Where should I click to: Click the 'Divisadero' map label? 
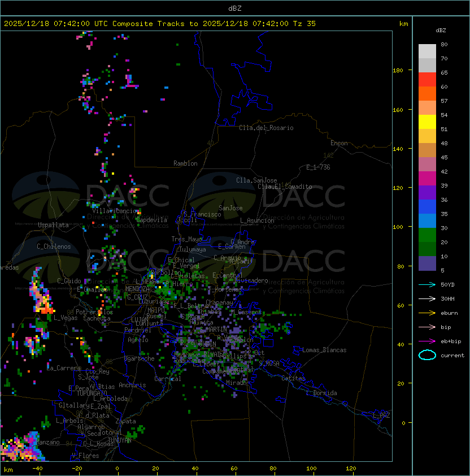251,280
